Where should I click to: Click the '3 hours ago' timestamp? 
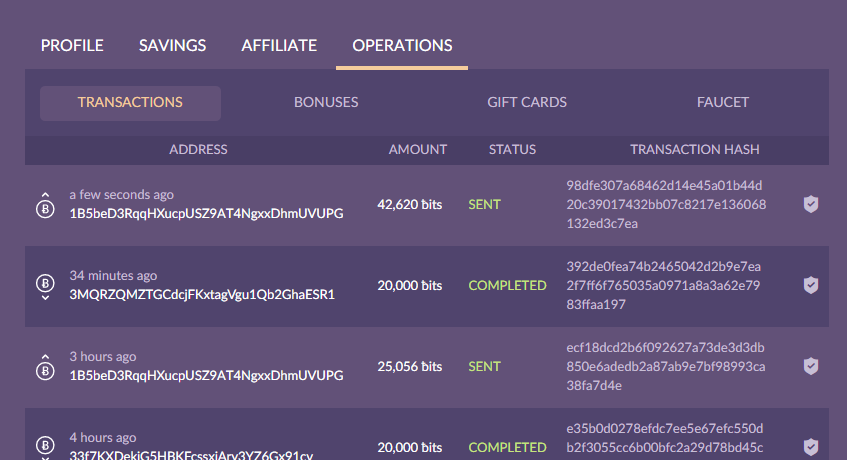click(x=103, y=357)
